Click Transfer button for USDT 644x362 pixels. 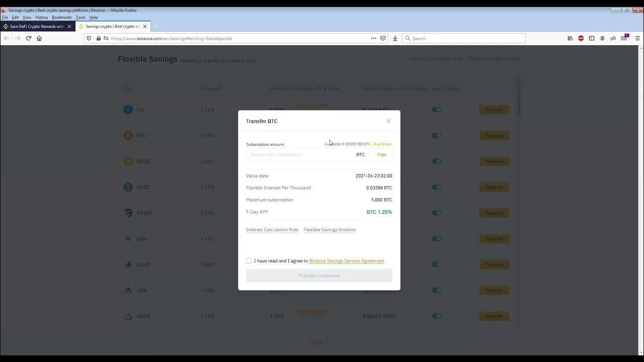[x=494, y=187]
